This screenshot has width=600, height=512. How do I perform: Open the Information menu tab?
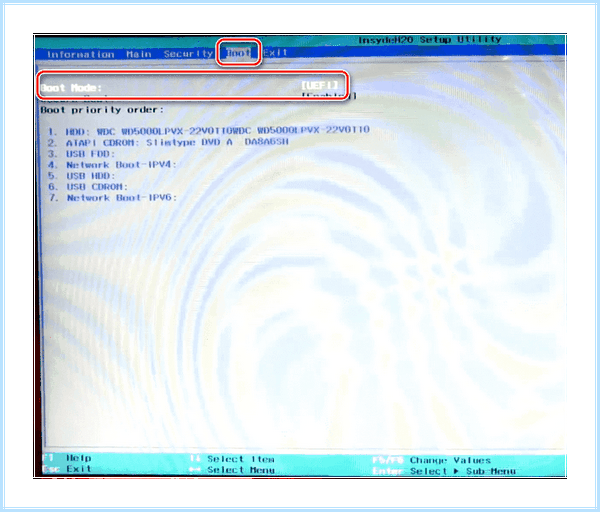[x=81, y=54]
